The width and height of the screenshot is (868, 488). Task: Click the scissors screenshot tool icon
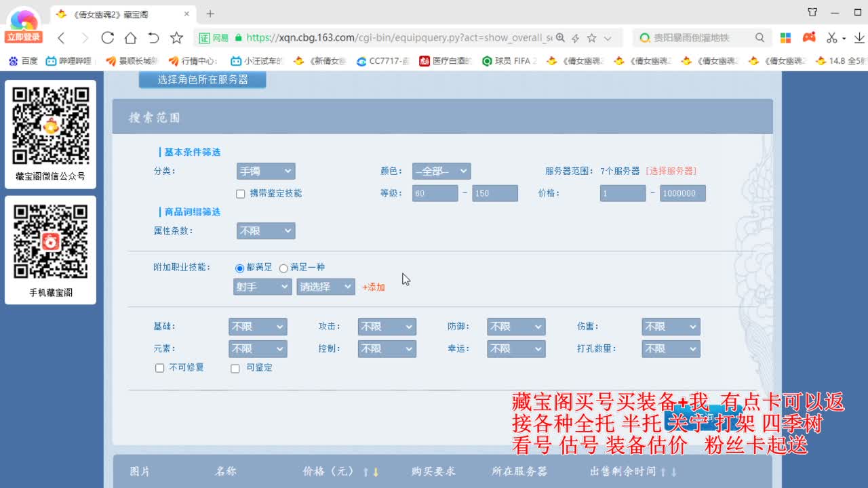pos(831,39)
